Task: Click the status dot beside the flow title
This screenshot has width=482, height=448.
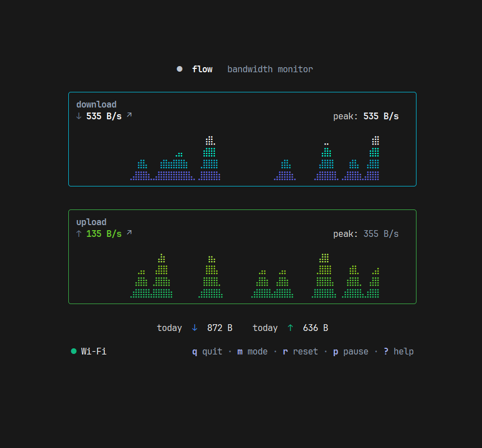Action: pos(180,69)
